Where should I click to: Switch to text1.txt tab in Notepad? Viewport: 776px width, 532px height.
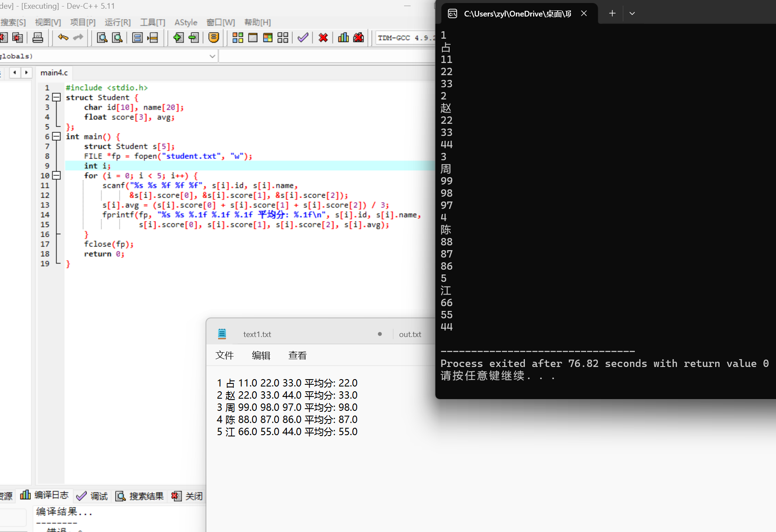pyautogui.click(x=257, y=334)
